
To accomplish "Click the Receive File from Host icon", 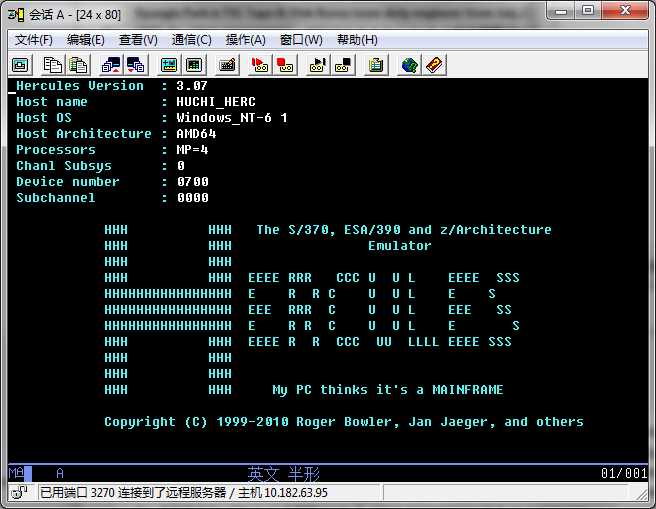I will click(136, 65).
